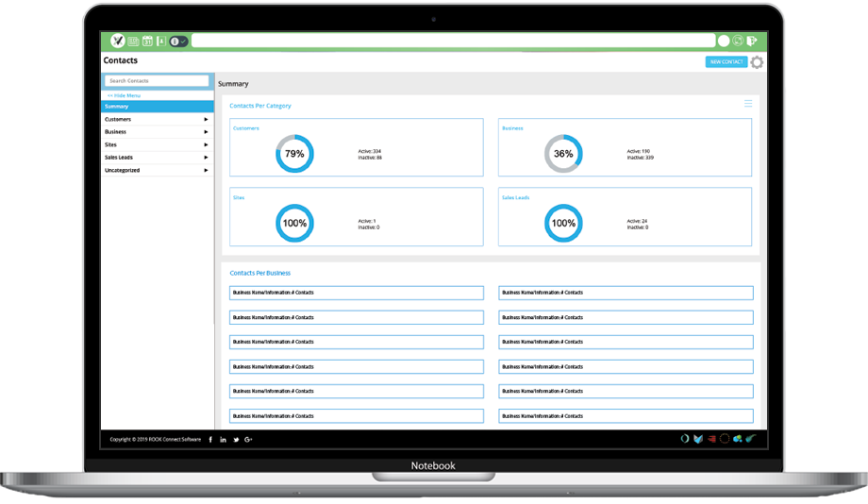The width and height of the screenshot is (868, 504).
Task: Click the Hide Menu link
Action: pyautogui.click(x=124, y=95)
